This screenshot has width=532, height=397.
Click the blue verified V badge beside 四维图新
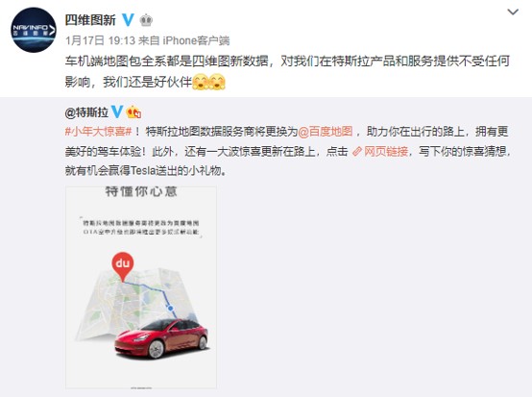pos(128,20)
